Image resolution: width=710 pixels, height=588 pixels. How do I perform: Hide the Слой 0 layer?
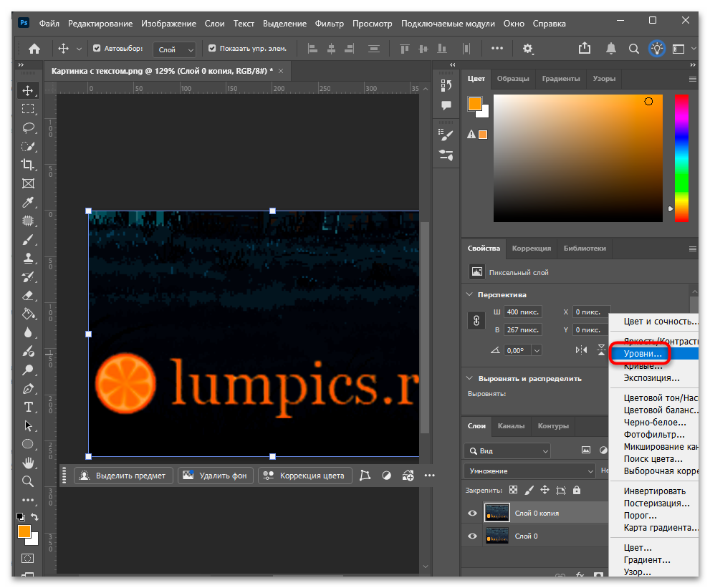[472, 536]
